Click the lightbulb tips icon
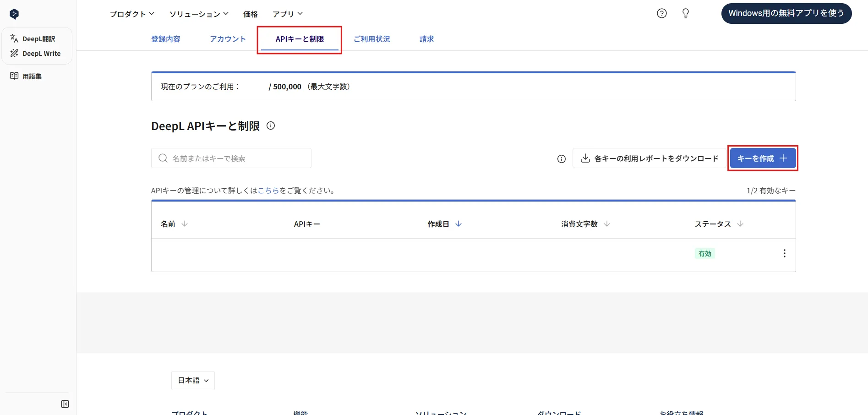This screenshot has width=868, height=415. [x=686, y=13]
